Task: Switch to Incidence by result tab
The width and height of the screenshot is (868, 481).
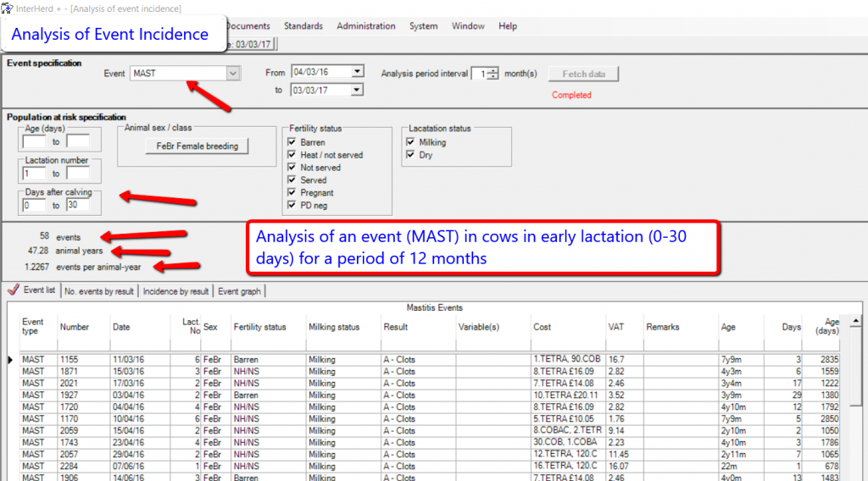Action: pos(176,291)
